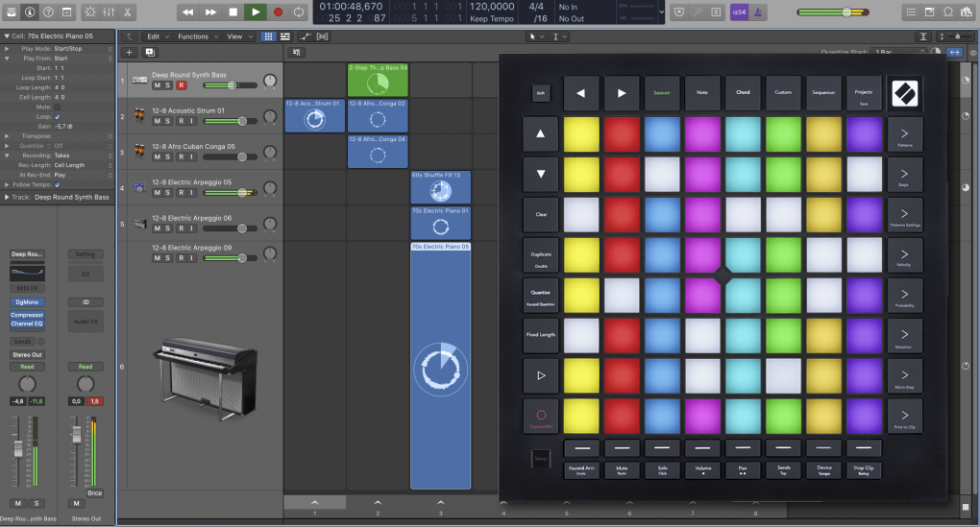
Task: Toggle the Metronome click button
Action: pyautogui.click(x=757, y=12)
